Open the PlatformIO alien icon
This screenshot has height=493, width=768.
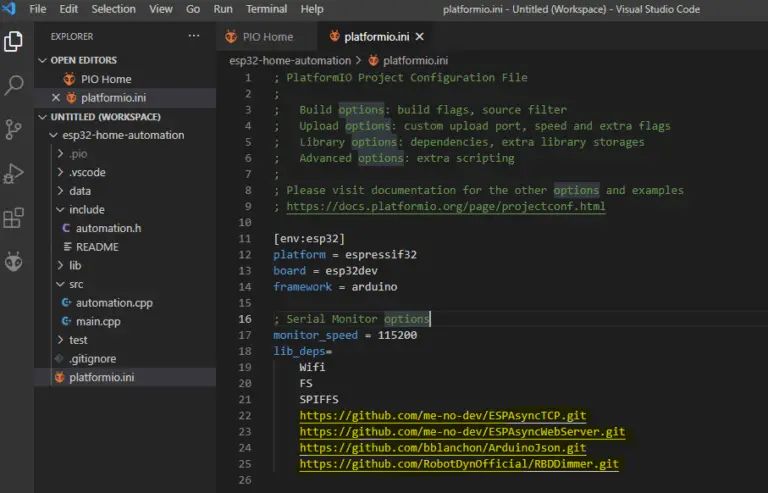tap(14, 262)
